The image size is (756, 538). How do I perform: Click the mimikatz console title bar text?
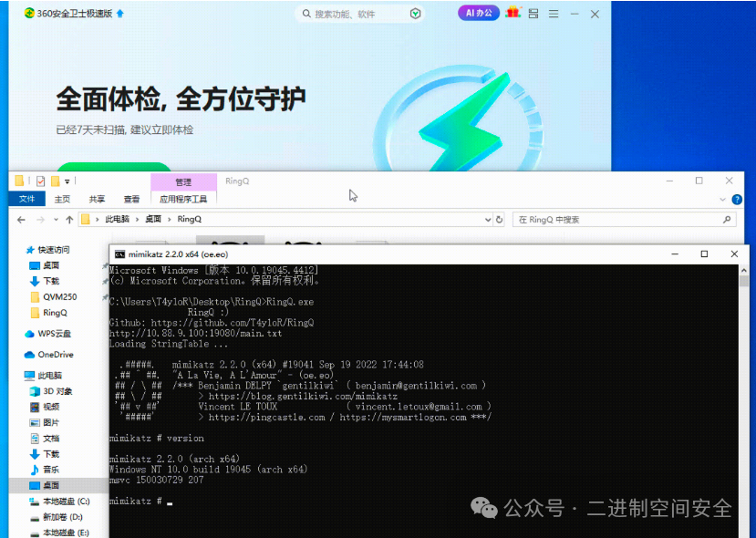coord(179,254)
